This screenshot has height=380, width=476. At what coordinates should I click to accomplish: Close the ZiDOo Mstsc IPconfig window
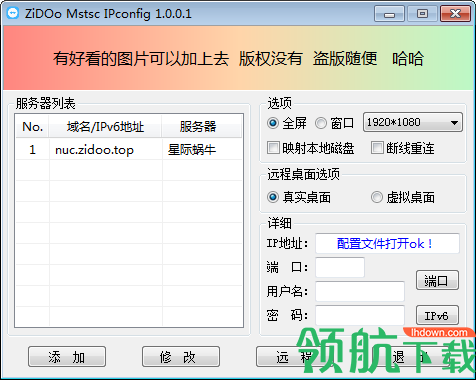pyautogui.click(x=455, y=14)
